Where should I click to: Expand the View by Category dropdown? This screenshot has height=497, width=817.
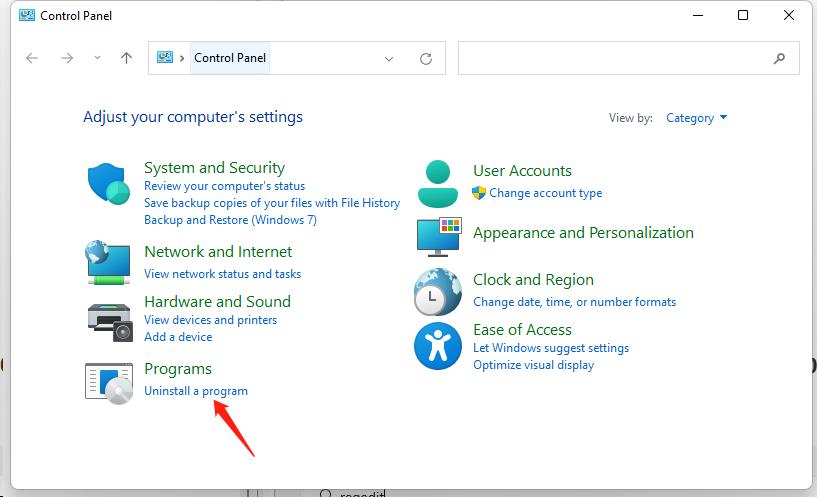(x=696, y=118)
